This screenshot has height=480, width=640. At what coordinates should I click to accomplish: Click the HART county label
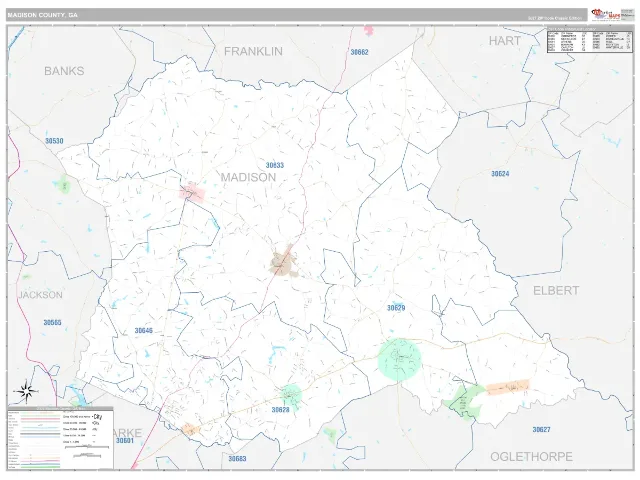pos(505,41)
